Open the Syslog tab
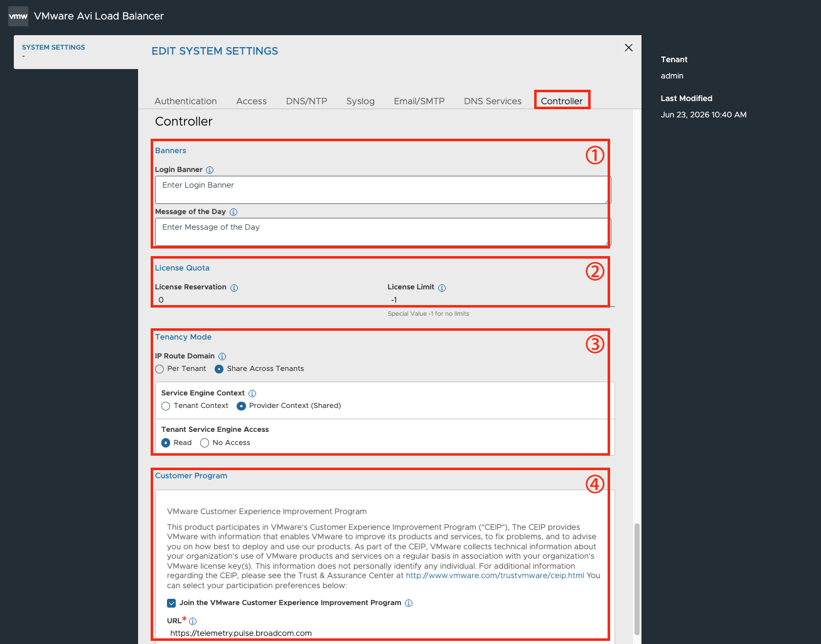Screen dimensions: 821x644 click(x=360, y=101)
